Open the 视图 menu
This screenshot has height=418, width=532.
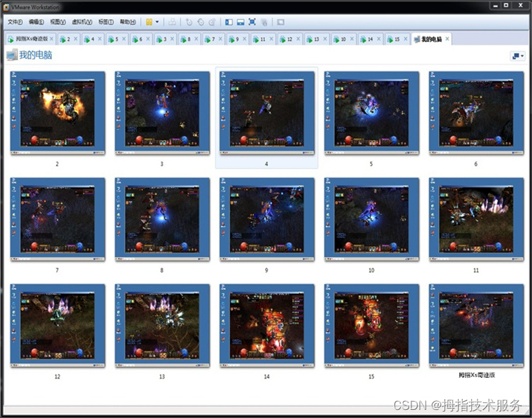click(58, 22)
